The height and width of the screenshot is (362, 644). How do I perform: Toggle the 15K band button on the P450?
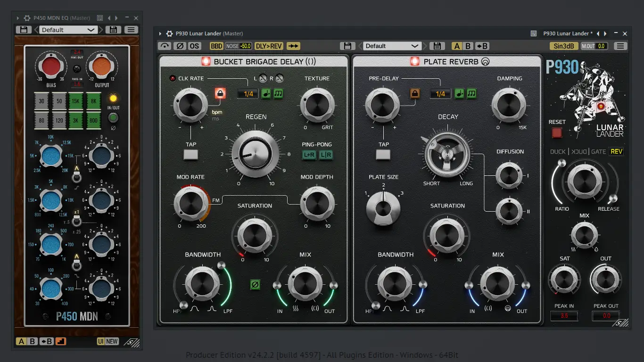click(x=76, y=101)
